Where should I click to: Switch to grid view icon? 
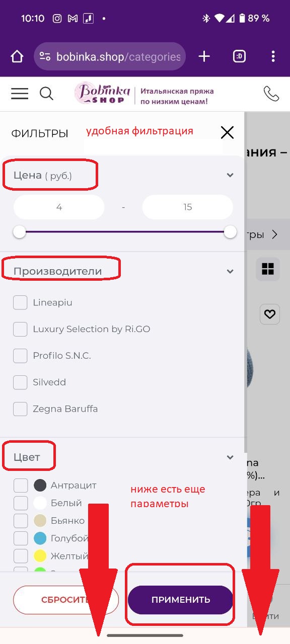pyautogui.click(x=268, y=269)
